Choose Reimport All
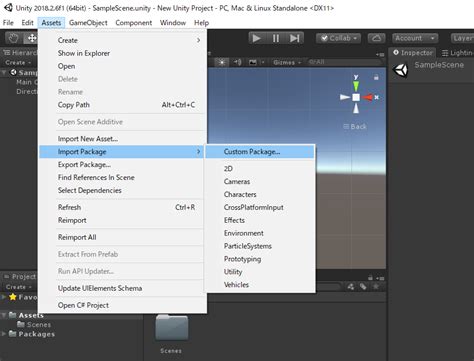This screenshot has height=361, width=474. coord(122,237)
